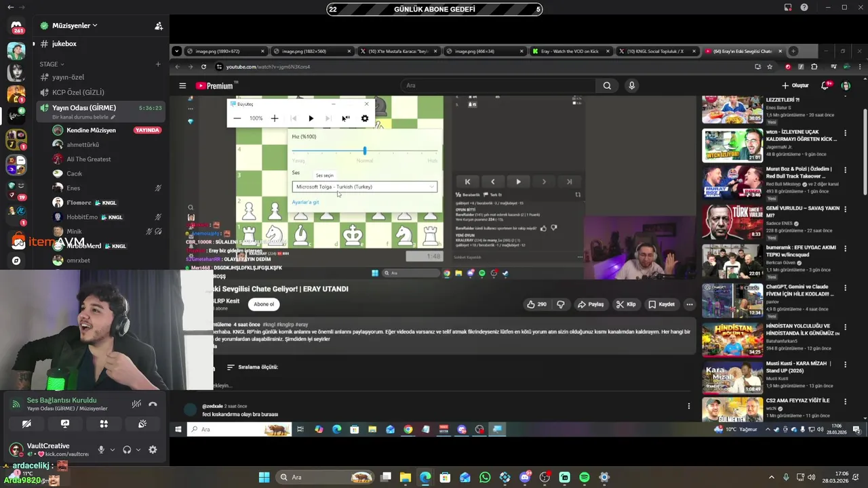Go to previous chess move arrow
The image size is (868, 488).
[492, 182]
